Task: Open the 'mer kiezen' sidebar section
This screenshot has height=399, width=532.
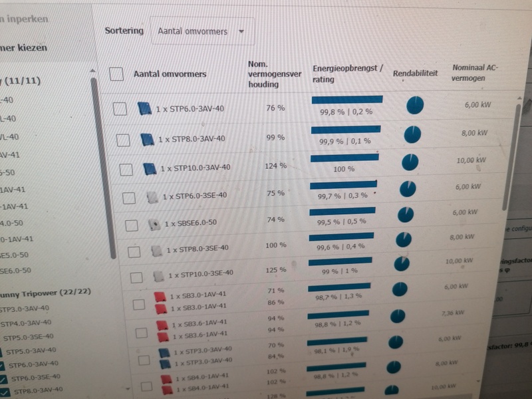Action: click(x=23, y=47)
